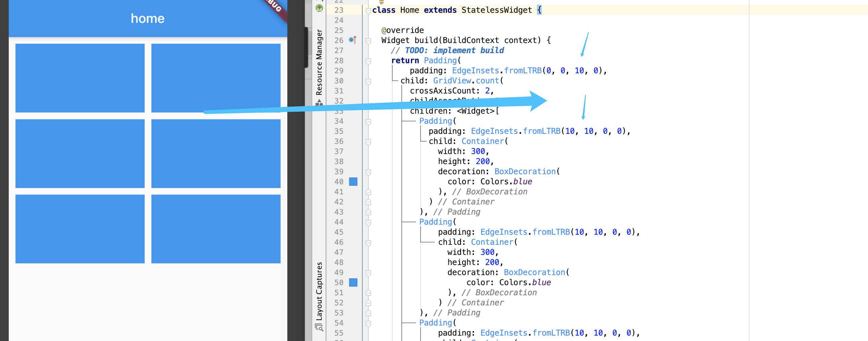Viewport: 868px width, 341px height.
Task: Fold the return Padding block on line 28
Action: tap(368, 61)
